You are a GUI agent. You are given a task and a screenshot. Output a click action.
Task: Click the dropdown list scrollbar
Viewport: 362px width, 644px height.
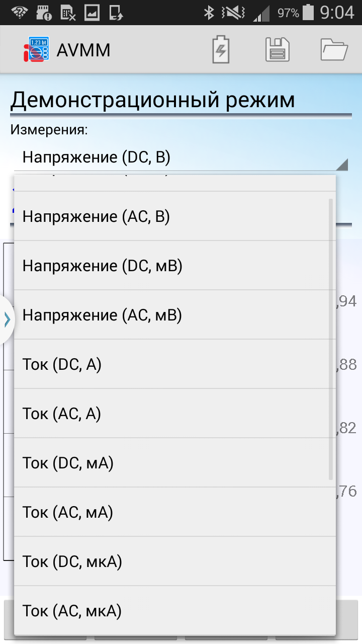click(x=331, y=339)
